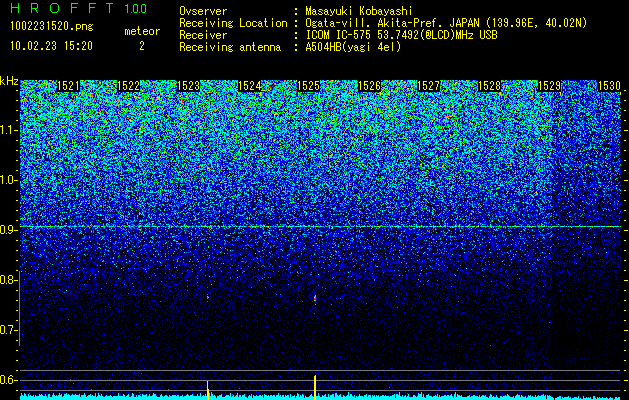Click the 1525 time marker
The image size is (629, 400).
(309, 86)
